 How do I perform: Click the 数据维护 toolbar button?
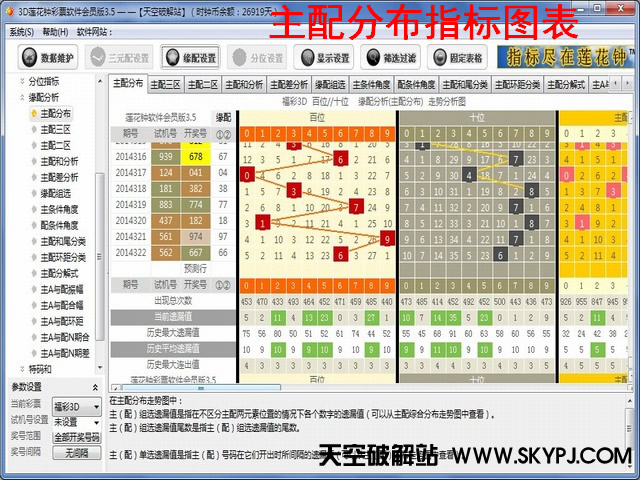(48, 58)
